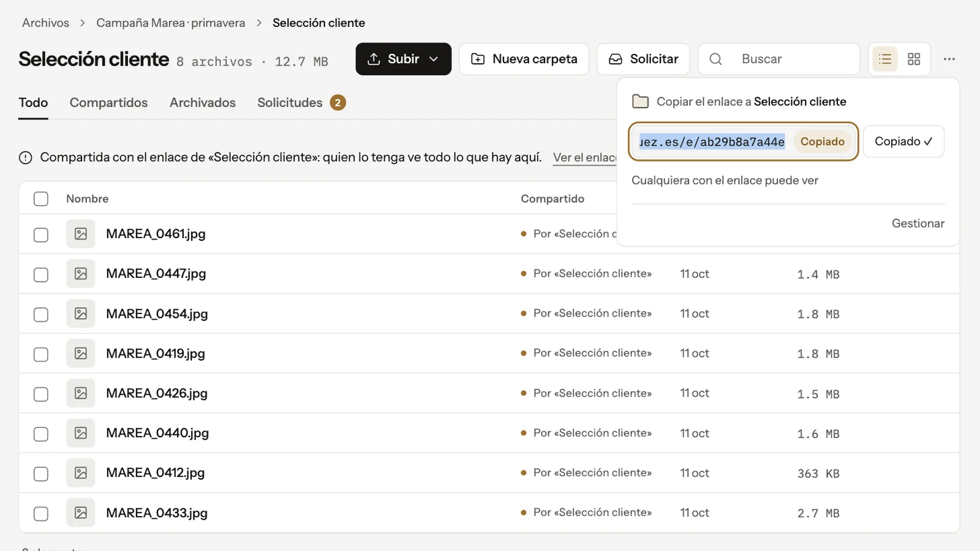This screenshot has width=980, height=551.
Task: Click the image icon for MAREA_0419.jpg
Action: (x=81, y=353)
